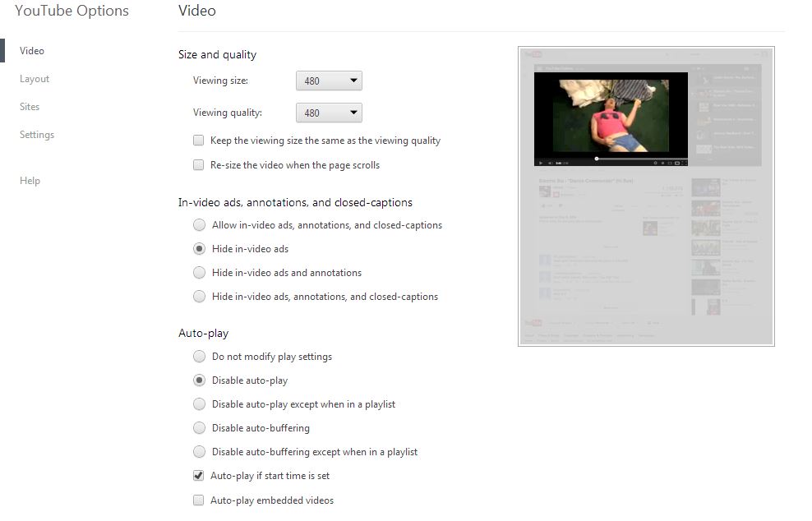Click the YouTube Options title
The image size is (812, 521).
tap(72, 11)
